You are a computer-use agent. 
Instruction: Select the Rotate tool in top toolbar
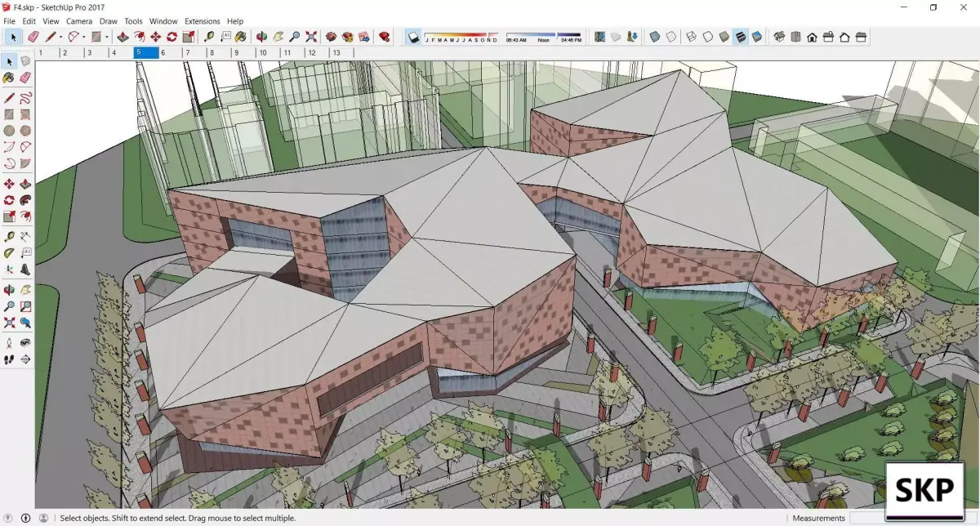(172, 37)
